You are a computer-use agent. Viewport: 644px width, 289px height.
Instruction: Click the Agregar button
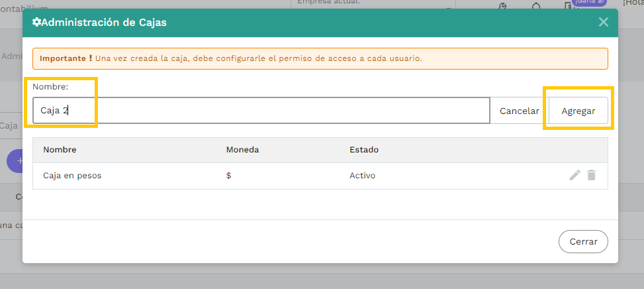click(x=578, y=111)
